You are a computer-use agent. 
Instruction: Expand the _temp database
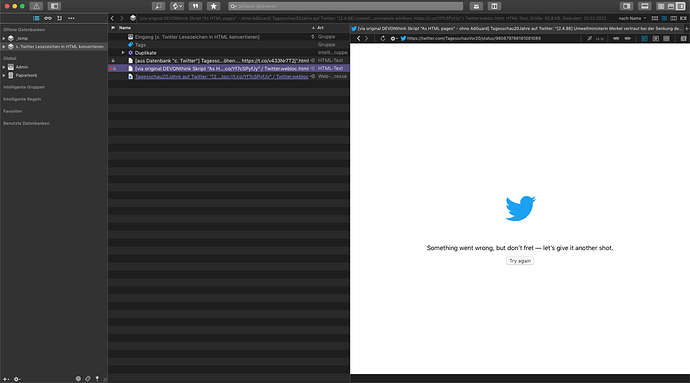point(4,38)
